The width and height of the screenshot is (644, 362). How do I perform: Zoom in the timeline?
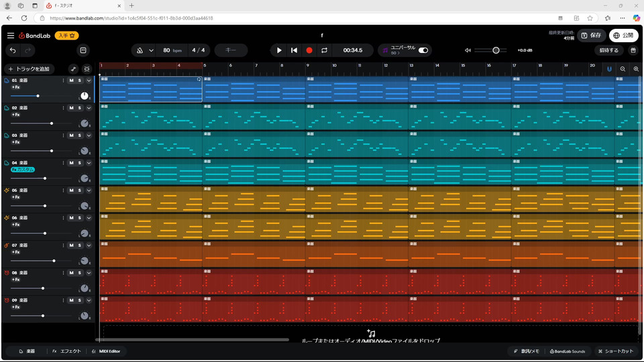pos(636,69)
